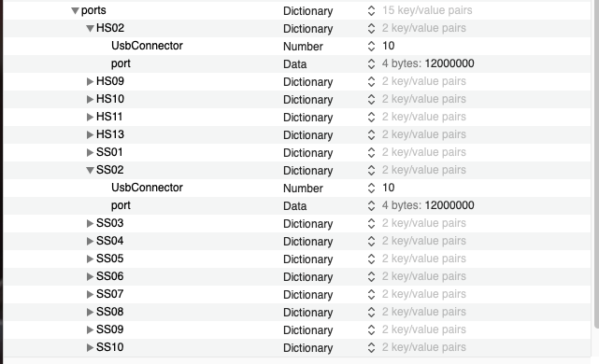599x364 pixels.
Task: Select the SS06 key label
Action: [110, 276]
